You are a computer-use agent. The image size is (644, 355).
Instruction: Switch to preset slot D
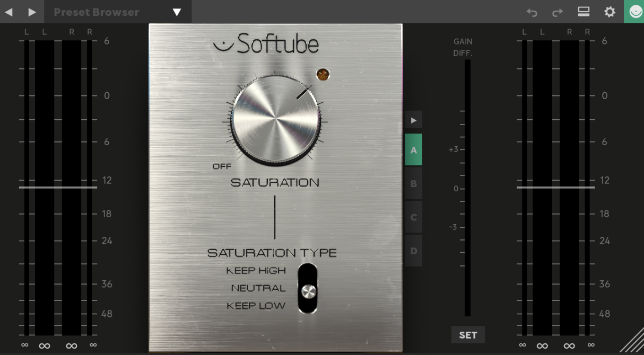click(x=414, y=251)
